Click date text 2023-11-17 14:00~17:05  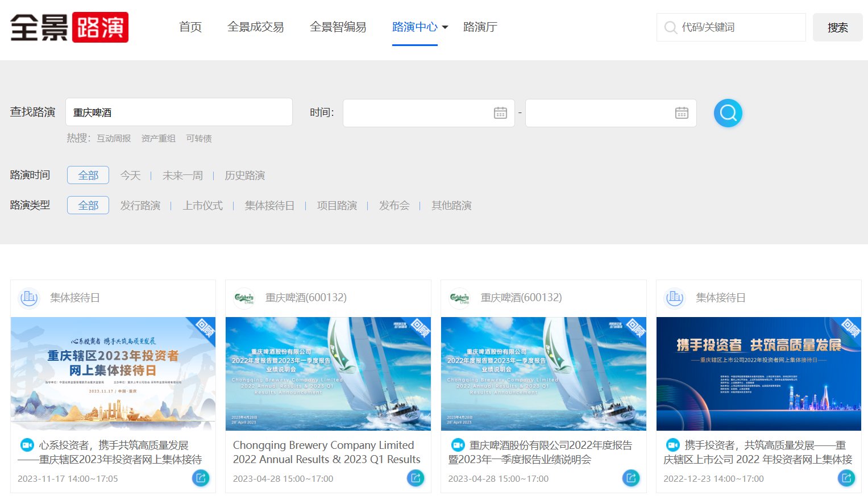pyautogui.click(x=68, y=479)
